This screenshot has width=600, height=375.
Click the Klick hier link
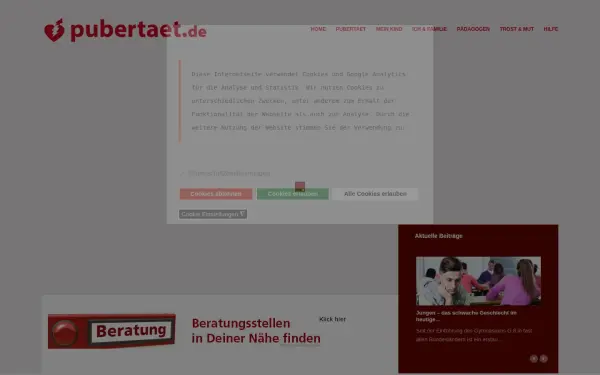point(333,319)
